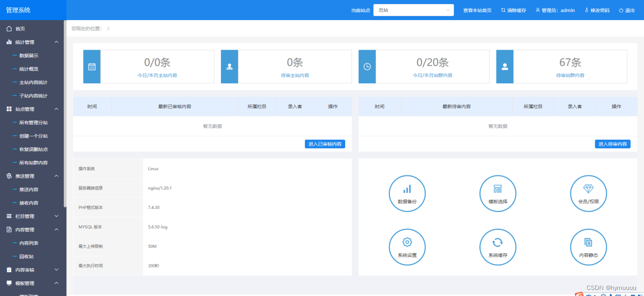644x296 pixels.
Task: Click the nginx/1.20.1 server info value
Action: 160,188
